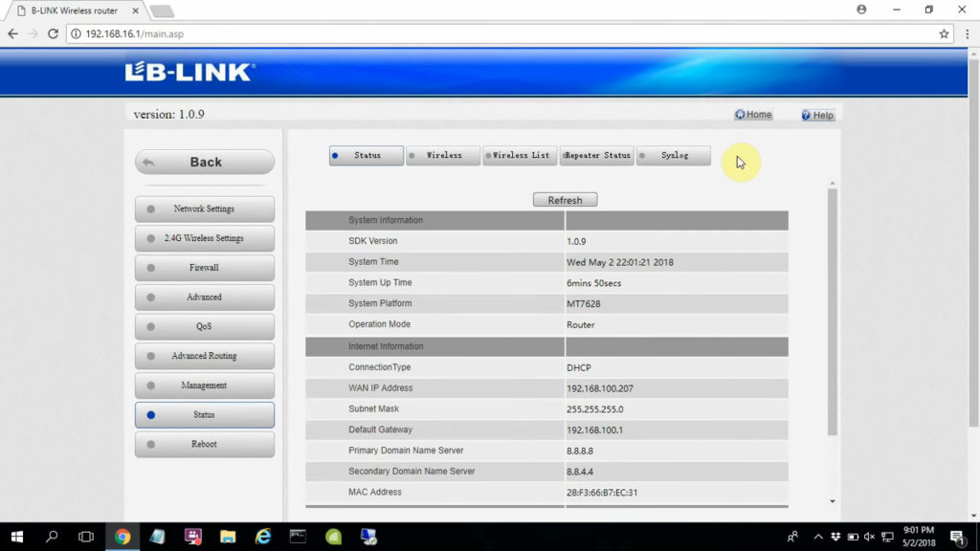Open Chrome user profile icon
The image size is (980, 551).
pos(861,10)
